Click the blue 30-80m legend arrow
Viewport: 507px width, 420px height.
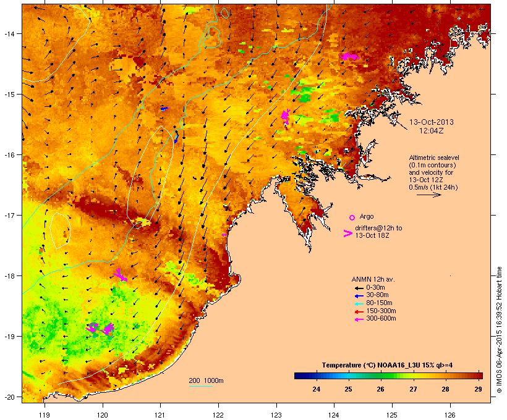(x=359, y=296)
